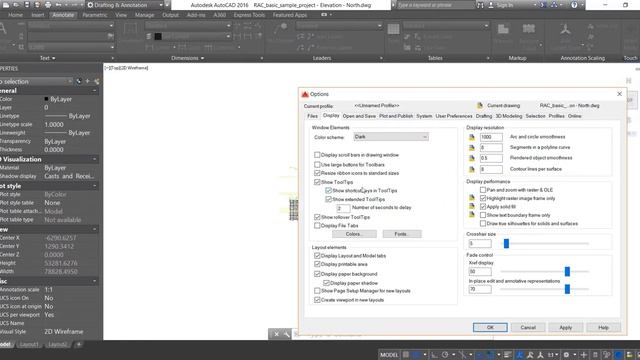Switch to the Open and Save tab
Screen dimensions: 640x360
tap(359, 116)
